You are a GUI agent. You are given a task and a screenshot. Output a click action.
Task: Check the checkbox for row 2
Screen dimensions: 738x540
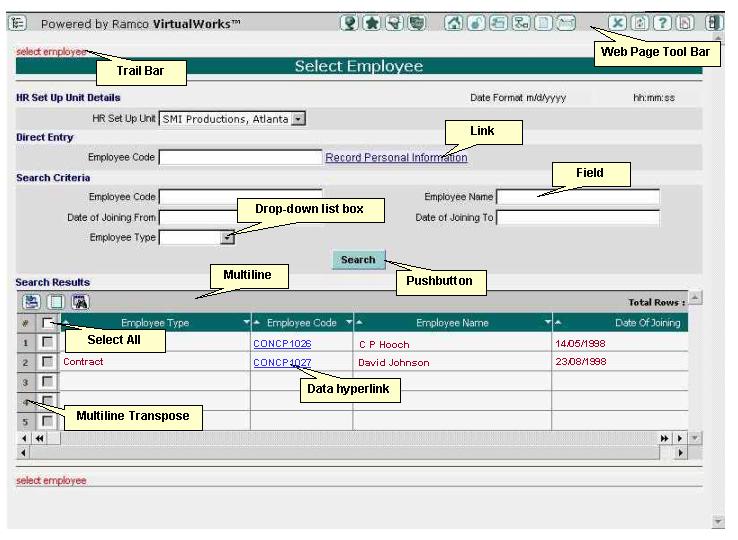[x=47, y=362]
